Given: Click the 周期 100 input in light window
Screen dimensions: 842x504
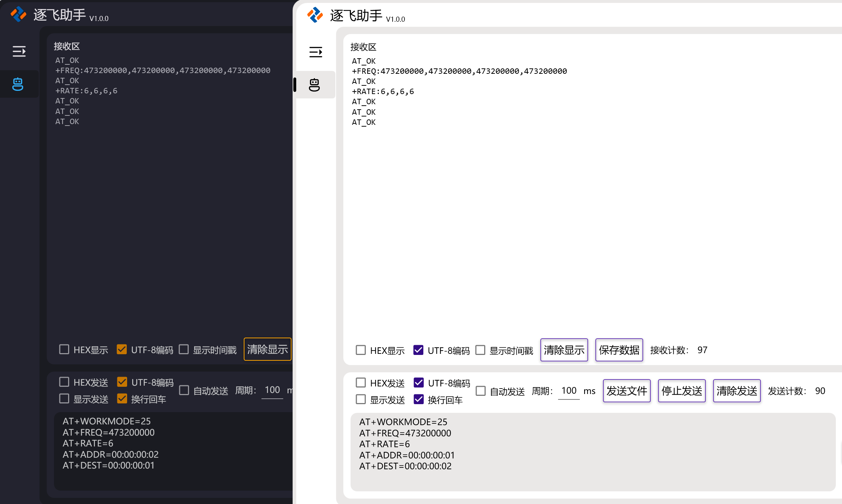Looking at the screenshot, I should [569, 391].
